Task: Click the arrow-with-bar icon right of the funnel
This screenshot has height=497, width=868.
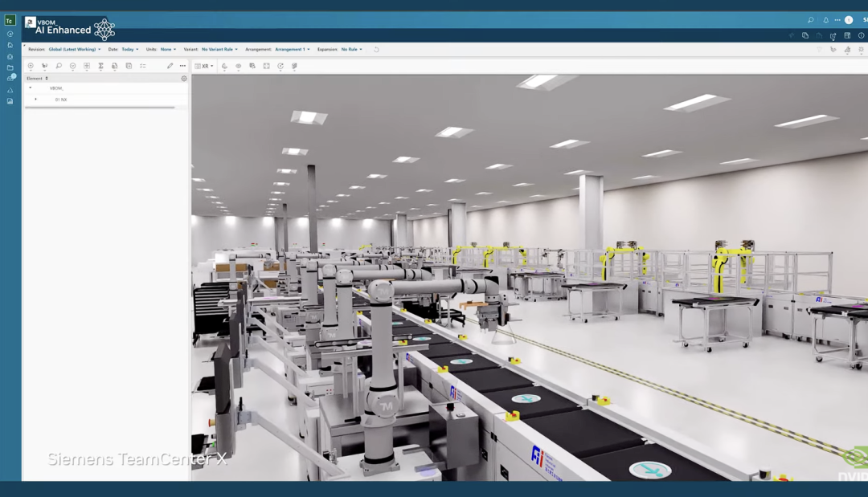Action: 833,49
